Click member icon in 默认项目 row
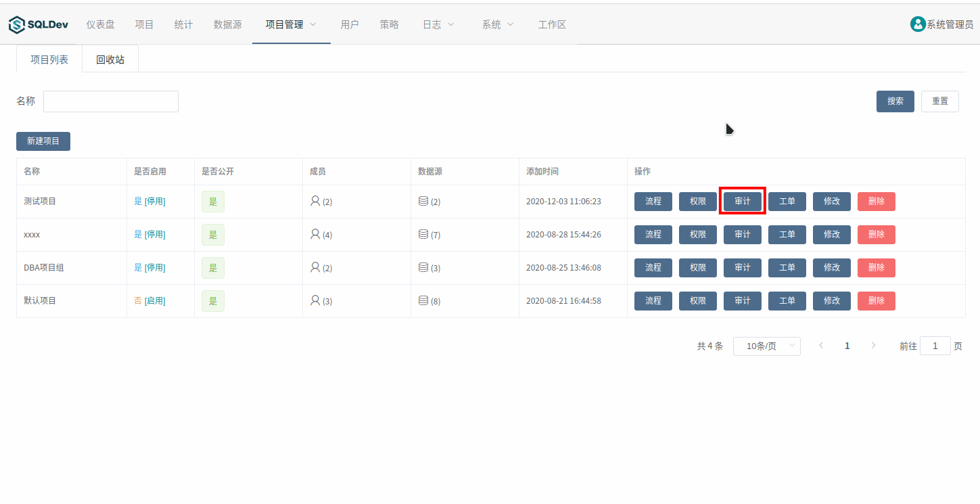The width and height of the screenshot is (980, 504). pos(314,300)
